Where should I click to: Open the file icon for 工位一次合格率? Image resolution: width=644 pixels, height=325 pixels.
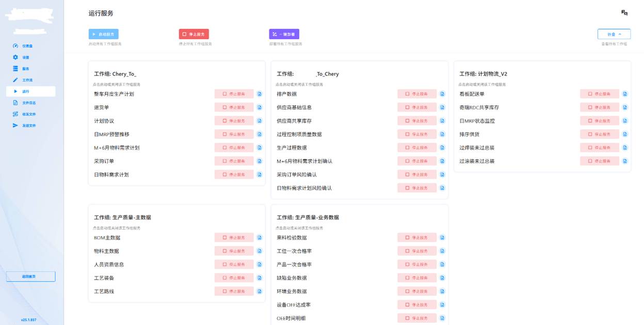(442, 251)
